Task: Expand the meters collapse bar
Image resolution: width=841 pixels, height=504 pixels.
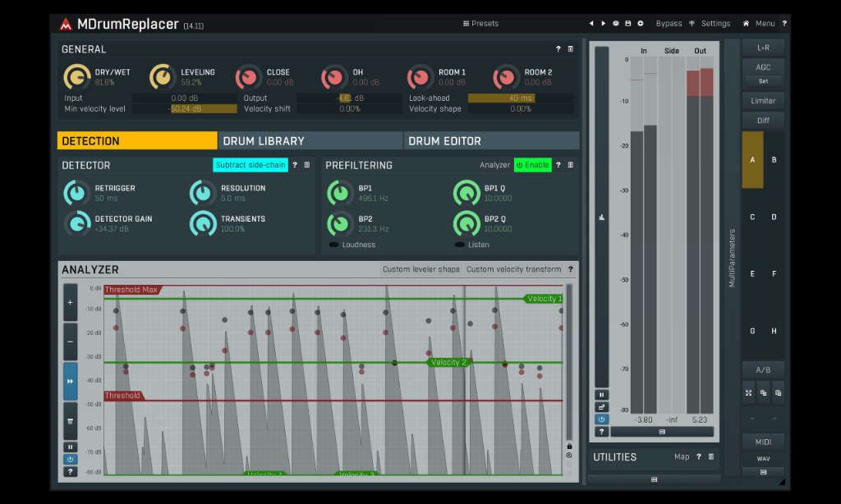Action: [662, 432]
